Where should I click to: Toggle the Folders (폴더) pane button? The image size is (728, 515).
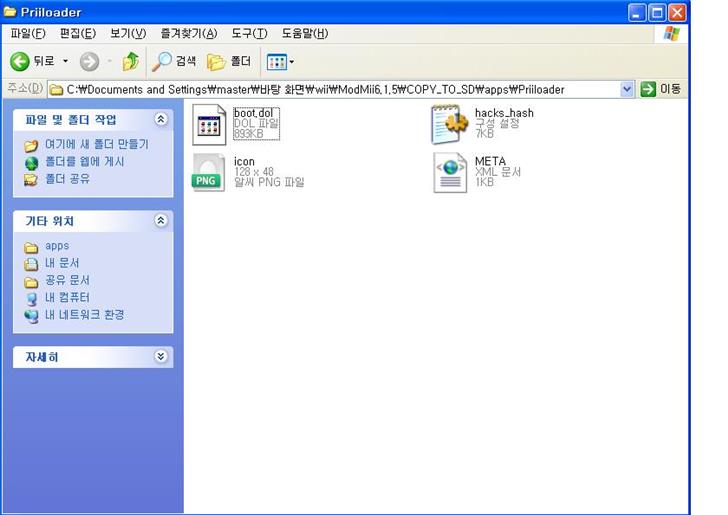tap(229, 61)
